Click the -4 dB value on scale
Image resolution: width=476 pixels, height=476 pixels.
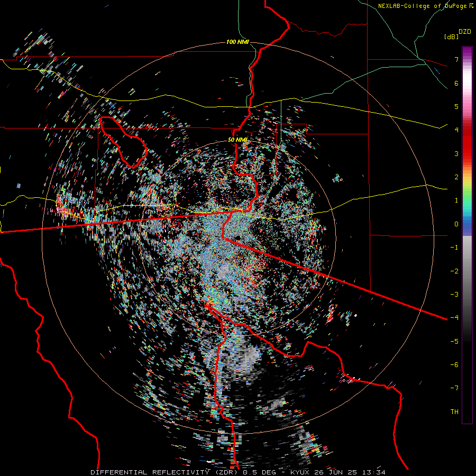click(454, 318)
